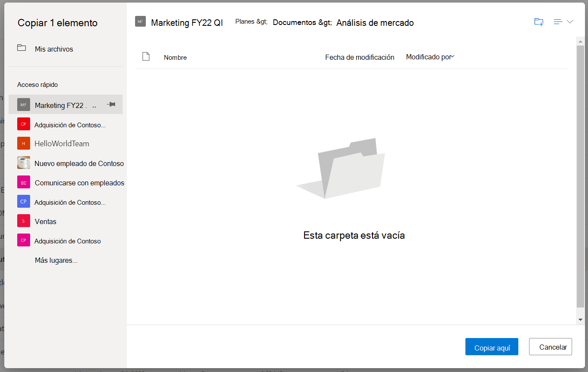
Task: Click pink EC icon
Action: coord(24,182)
